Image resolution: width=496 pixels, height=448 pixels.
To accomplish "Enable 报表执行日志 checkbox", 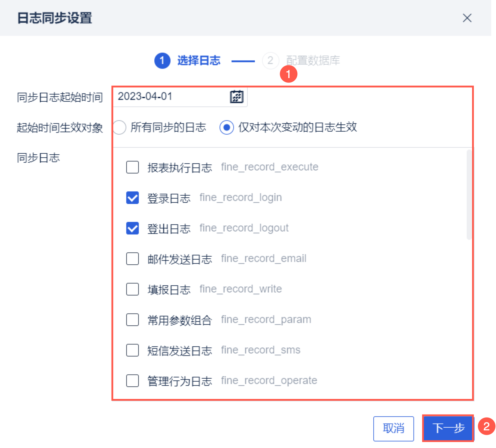I will [133, 167].
